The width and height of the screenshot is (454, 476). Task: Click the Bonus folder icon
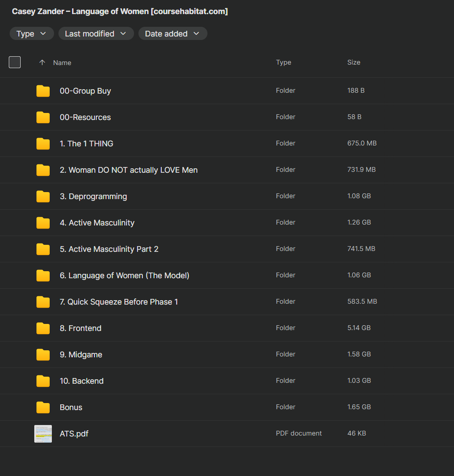click(43, 407)
